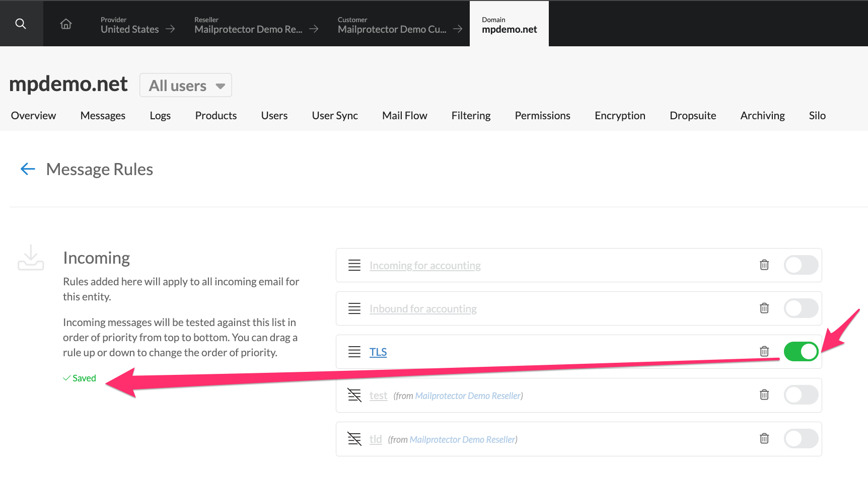Viewport: 868px width, 477px height.
Task: Open the All users dropdown
Action: tap(185, 85)
